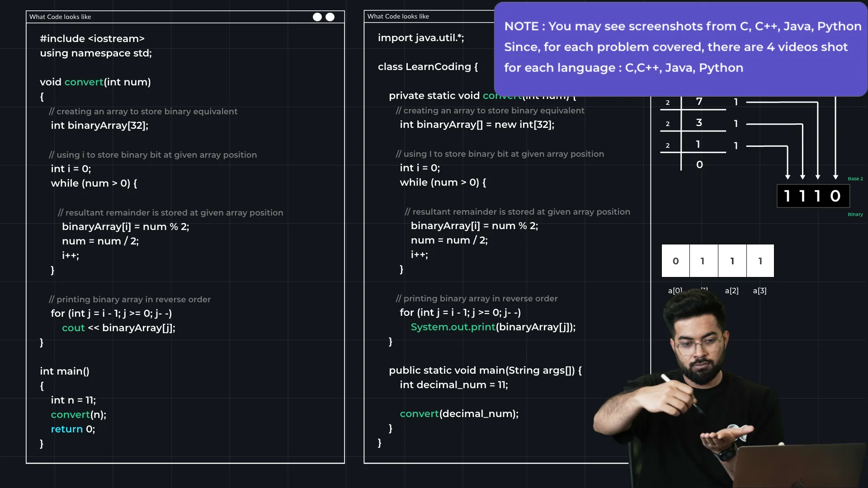
Task: Click the blue return keyword in main
Action: tap(66, 429)
